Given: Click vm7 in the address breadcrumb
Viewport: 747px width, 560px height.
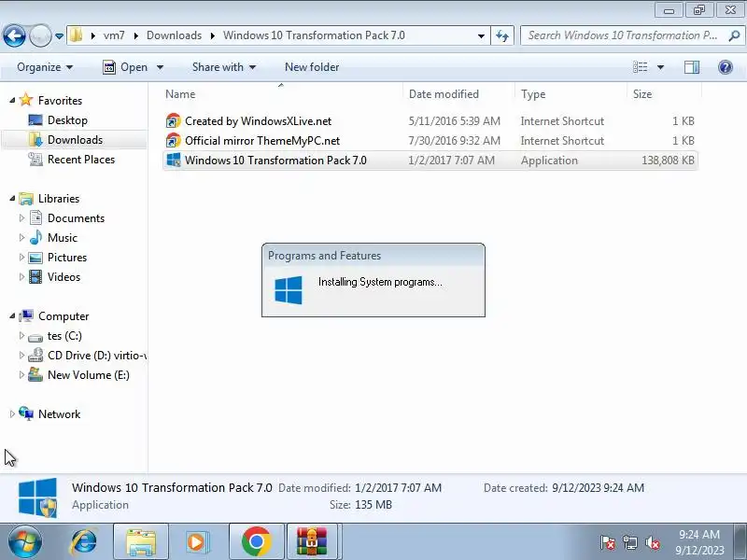Looking at the screenshot, I should pyautogui.click(x=114, y=35).
